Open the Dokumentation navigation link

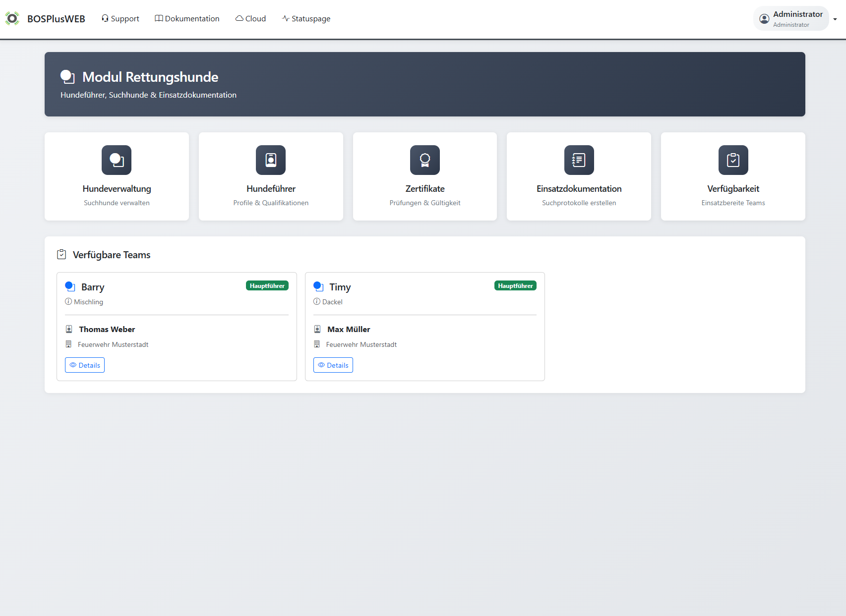point(187,19)
